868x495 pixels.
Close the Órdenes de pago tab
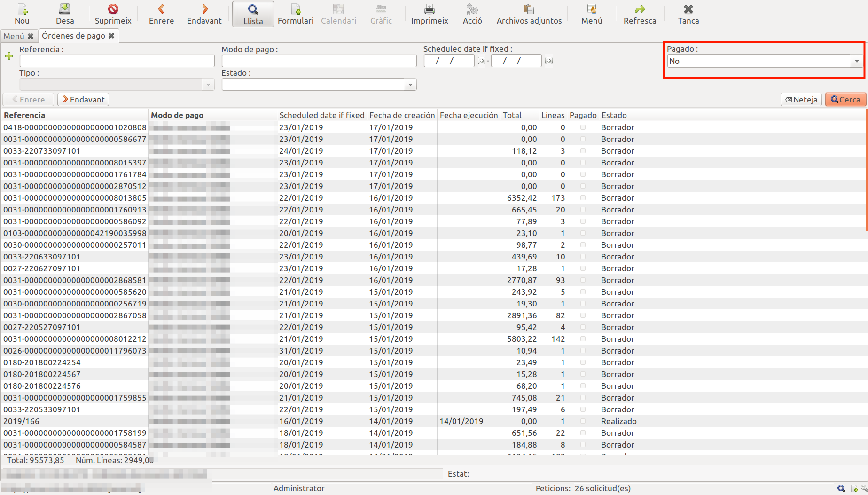click(x=111, y=36)
